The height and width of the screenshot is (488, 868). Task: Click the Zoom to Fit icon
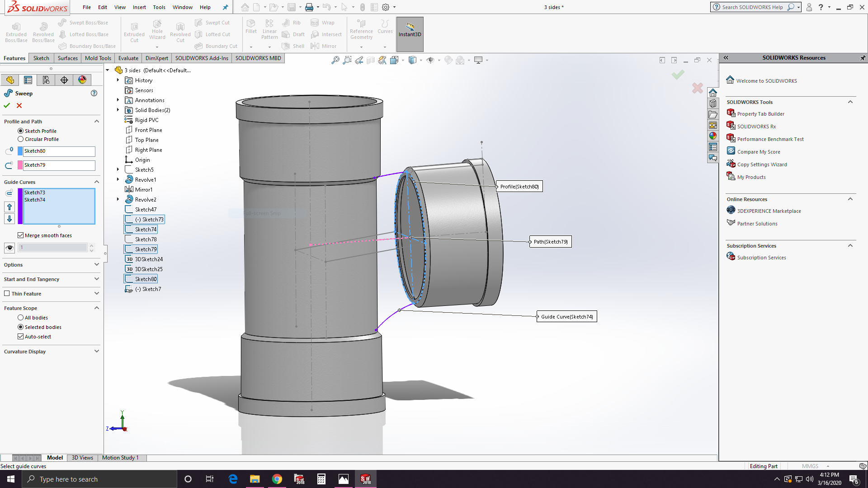pos(335,60)
